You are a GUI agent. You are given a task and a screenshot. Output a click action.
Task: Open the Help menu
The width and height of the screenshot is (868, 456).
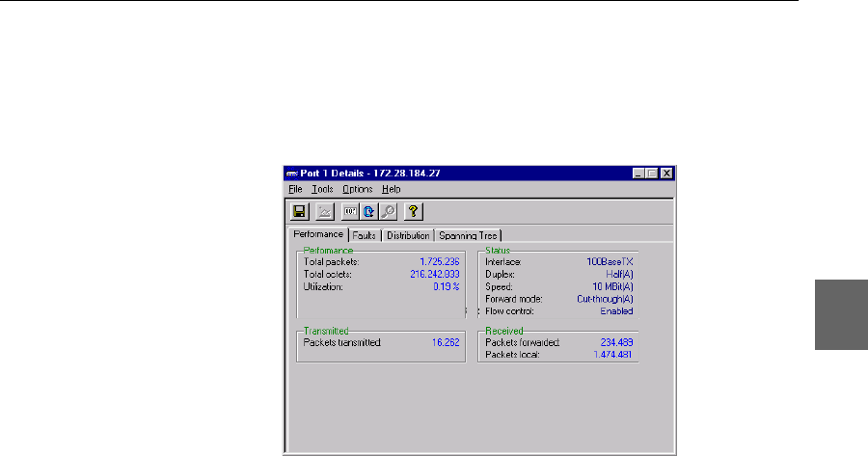tap(391, 190)
